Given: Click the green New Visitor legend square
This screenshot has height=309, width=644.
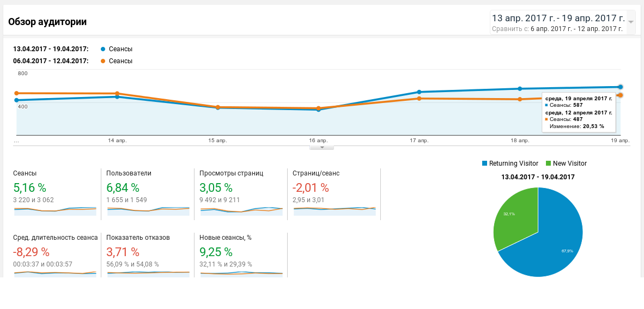Looking at the screenshot, I should coord(548,163).
